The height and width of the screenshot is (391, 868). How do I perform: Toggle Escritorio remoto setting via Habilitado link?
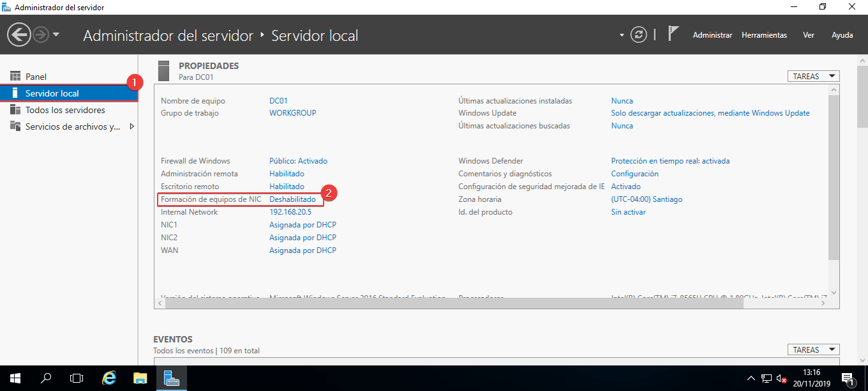[286, 186]
